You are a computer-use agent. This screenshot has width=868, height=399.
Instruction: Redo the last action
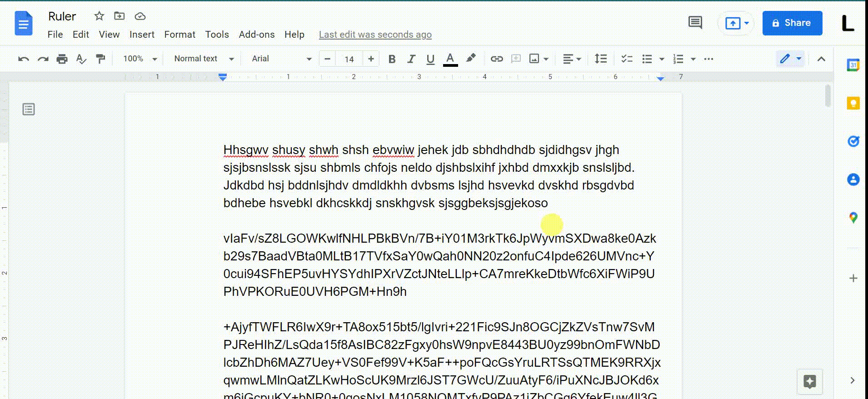43,59
